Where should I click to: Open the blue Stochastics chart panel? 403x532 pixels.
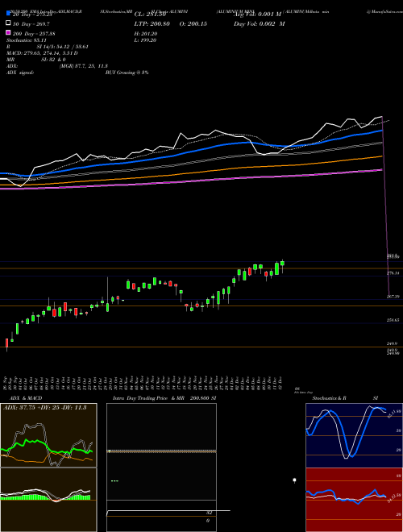[354, 435]
